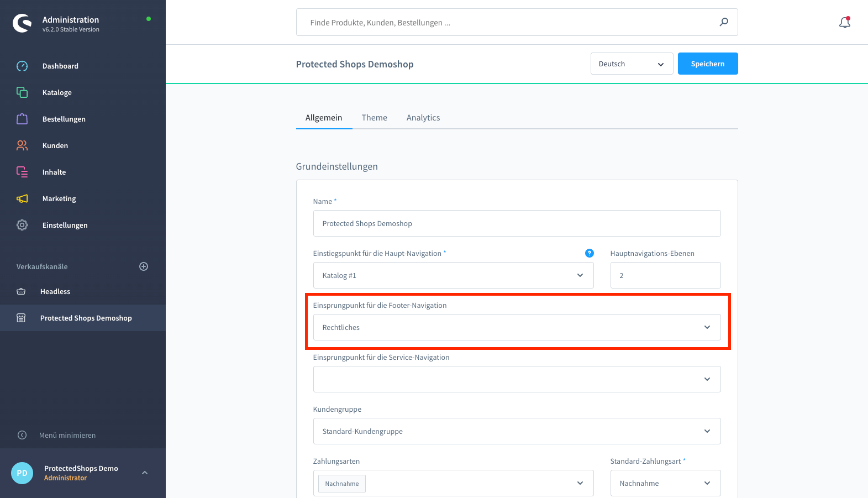Expand the ProtectedShops Demo user menu
Viewport: 868px width, 498px height.
click(145, 473)
